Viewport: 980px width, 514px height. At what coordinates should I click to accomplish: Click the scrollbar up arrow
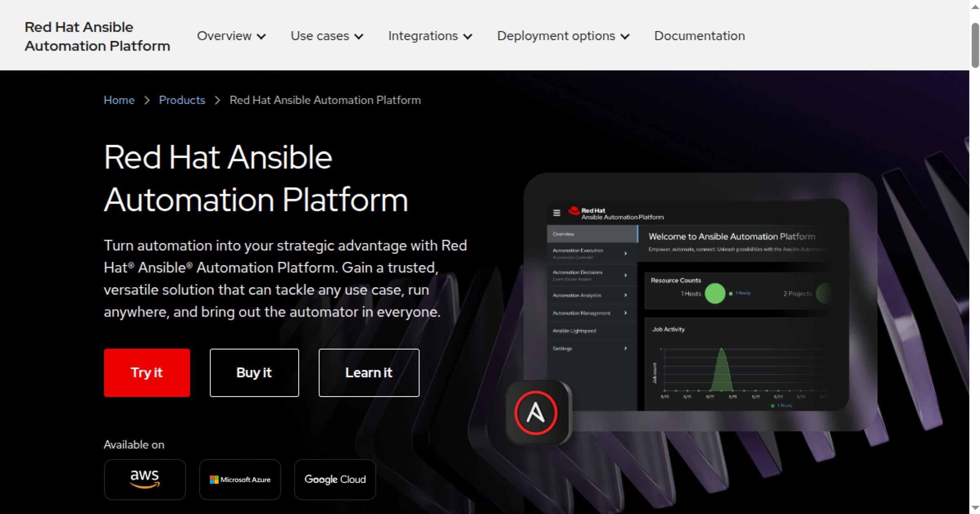tap(975, 7)
